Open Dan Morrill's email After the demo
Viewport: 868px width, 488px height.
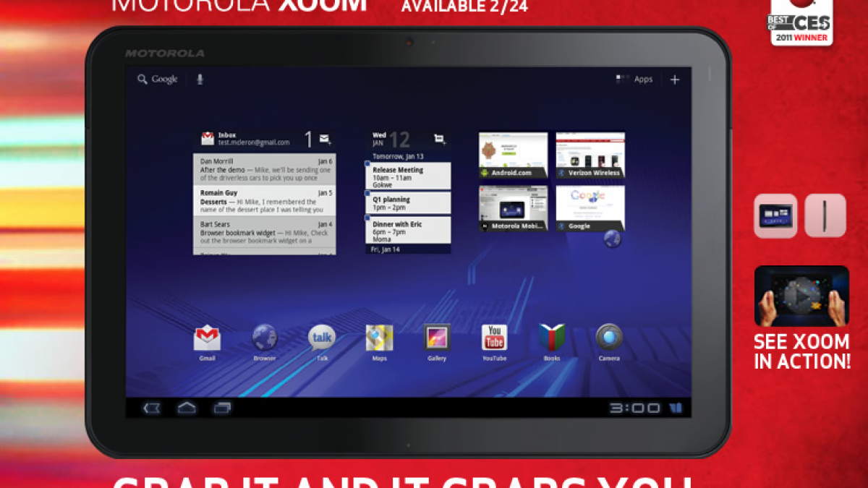tap(264, 169)
